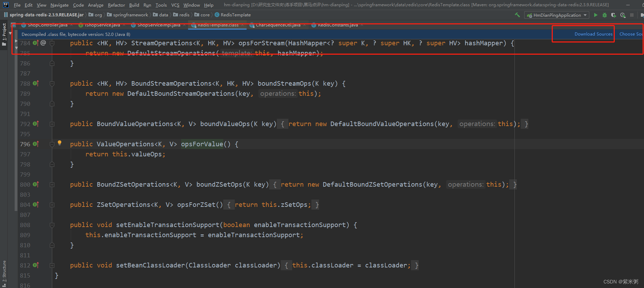The height and width of the screenshot is (288, 644).
Task: Close the RedisConstants.java tab
Action: pyautogui.click(x=362, y=25)
